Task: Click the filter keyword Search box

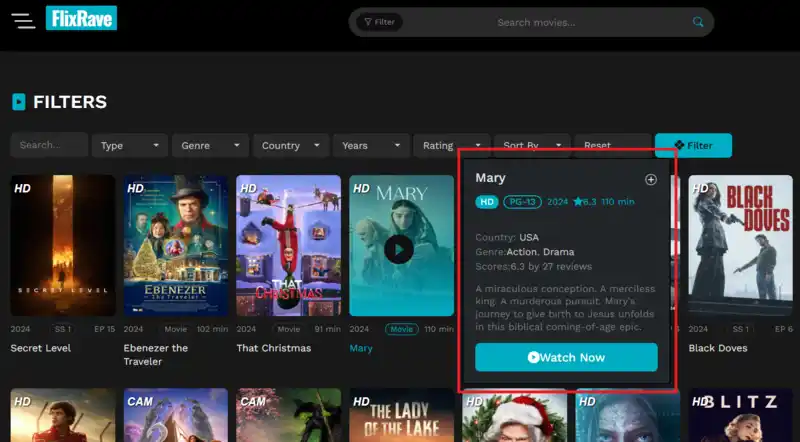Action: [x=49, y=146]
